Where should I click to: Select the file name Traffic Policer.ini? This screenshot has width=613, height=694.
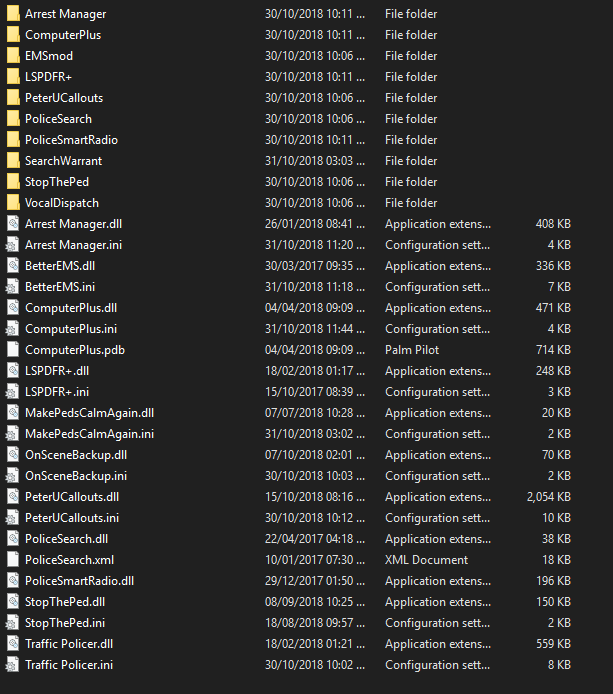pos(69,665)
